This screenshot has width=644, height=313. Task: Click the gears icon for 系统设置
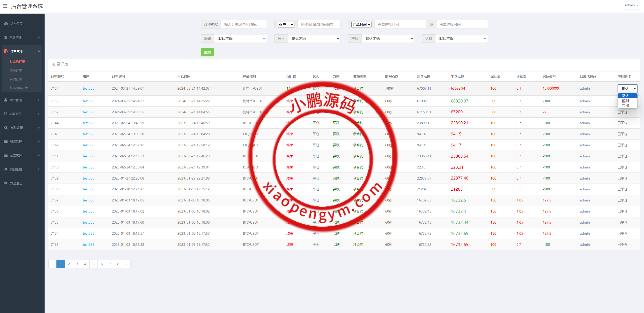pos(6,128)
